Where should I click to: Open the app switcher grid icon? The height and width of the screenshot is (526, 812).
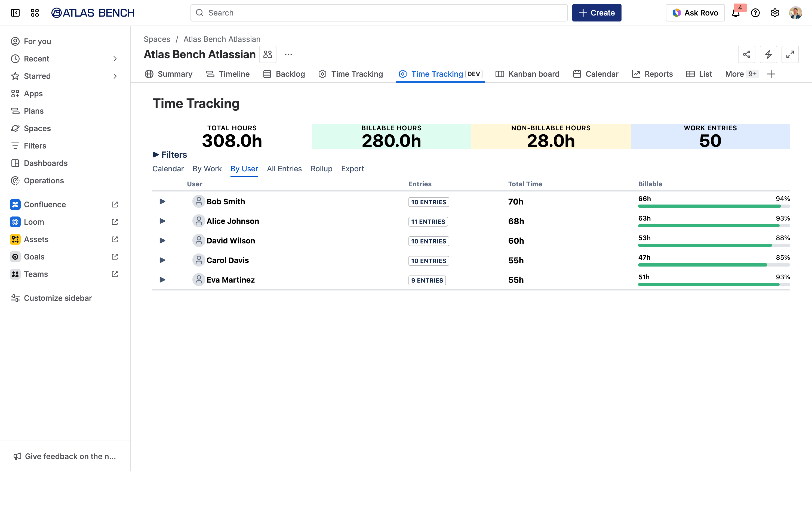pyautogui.click(x=35, y=13)
